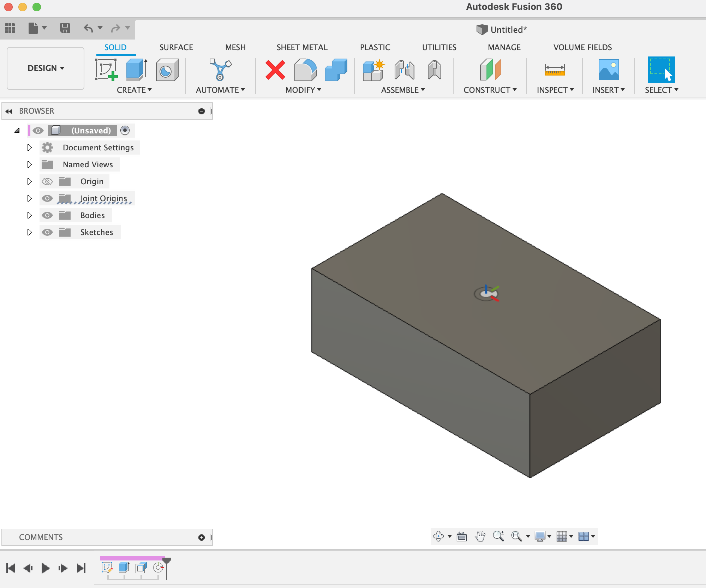The height and width of the screenshot is (588, 706).
Task: Expand the COMMENTS panel
Action: tap(41, 537)
